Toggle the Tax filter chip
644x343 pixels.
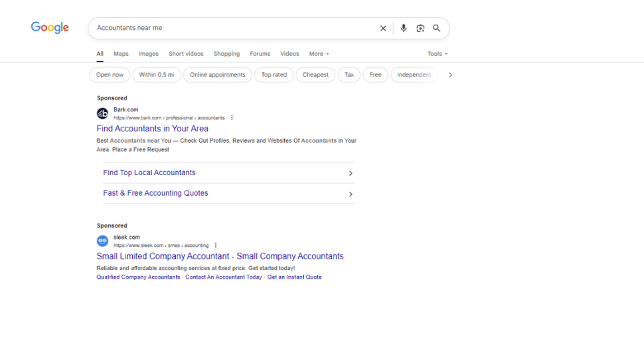click(x=349, y=75)
